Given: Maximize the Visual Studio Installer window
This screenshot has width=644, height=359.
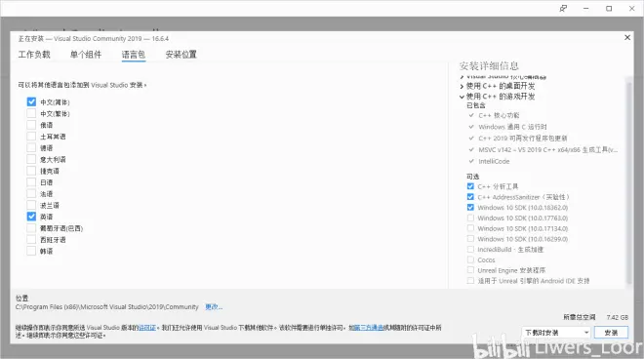Looking at the screenshot, I should (x=609, y=8).
